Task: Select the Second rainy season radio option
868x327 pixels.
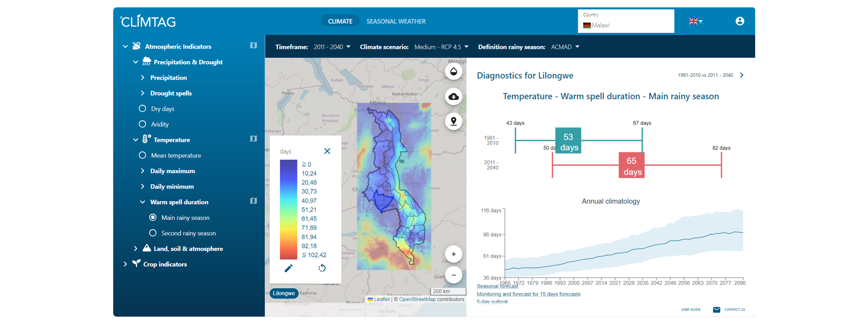Action: pyautogui.click(x=153, y=233)
